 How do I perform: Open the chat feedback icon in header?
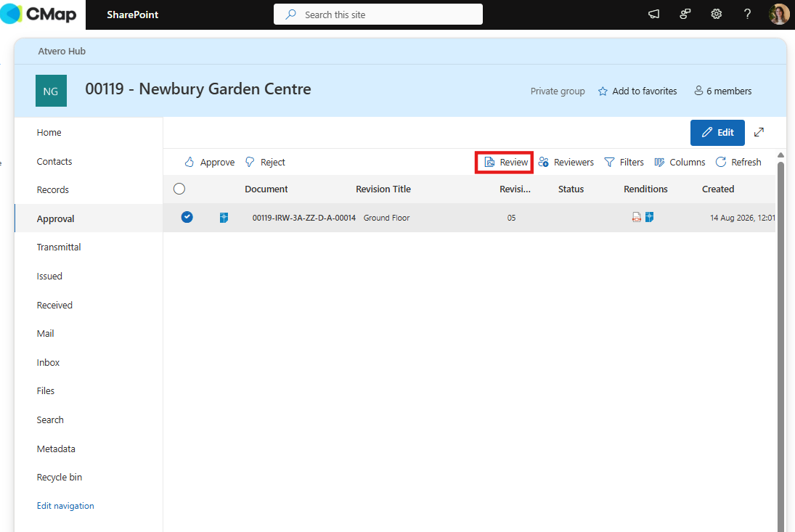(685, 15)
